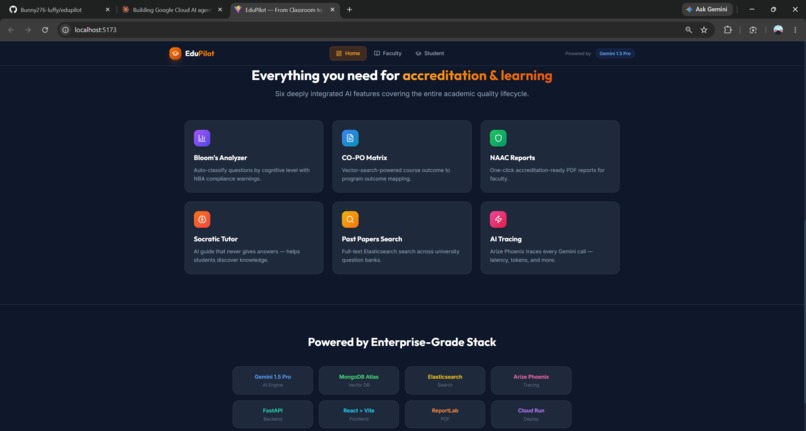
Task: Click the 'Vector-search-powered course outcome' description
Action: click(396, 174)
